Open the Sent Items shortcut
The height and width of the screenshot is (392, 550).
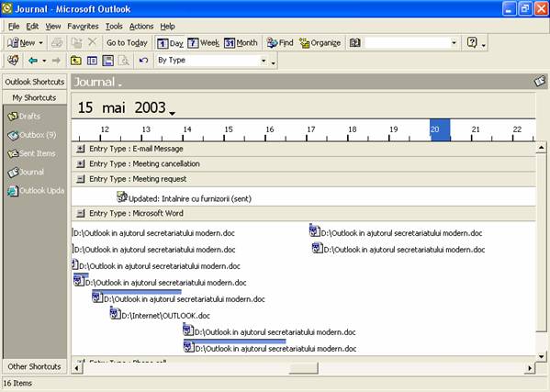(31, 153)
